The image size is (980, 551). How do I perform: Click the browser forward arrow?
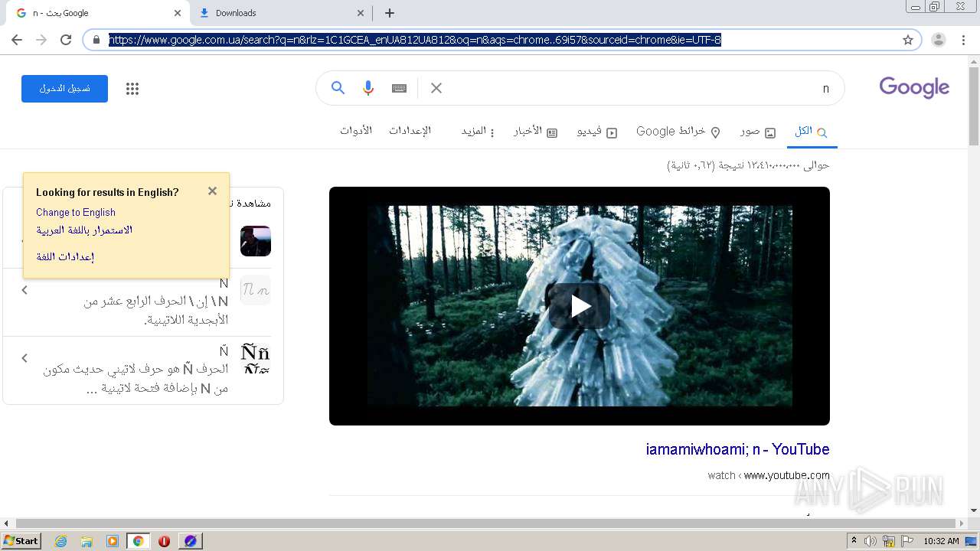[41, 40]
